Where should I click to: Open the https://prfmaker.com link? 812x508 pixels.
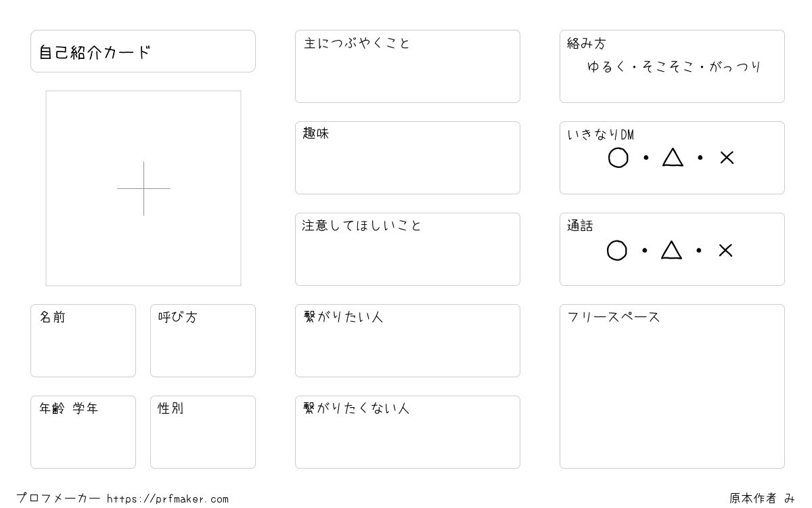tap(168, 499)
